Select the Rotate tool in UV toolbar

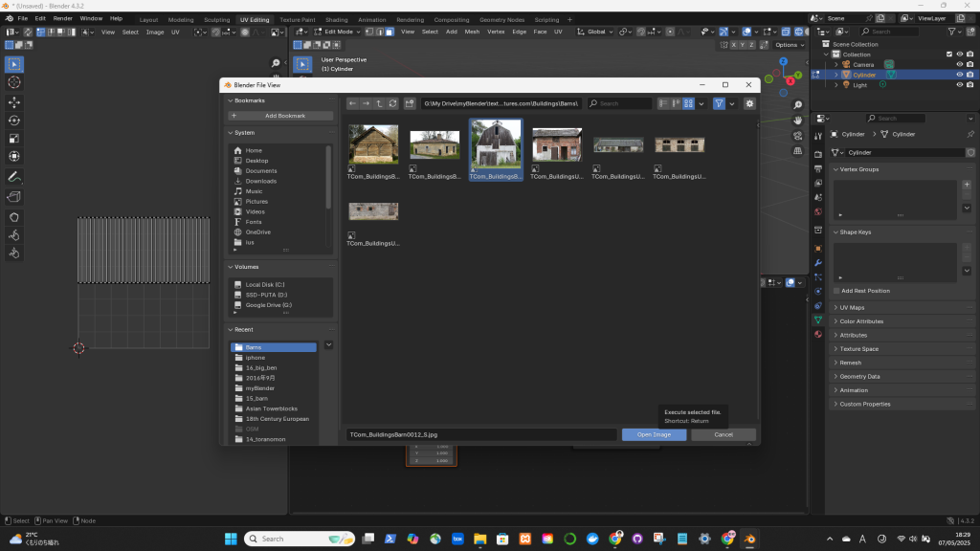tap(14, 121)
